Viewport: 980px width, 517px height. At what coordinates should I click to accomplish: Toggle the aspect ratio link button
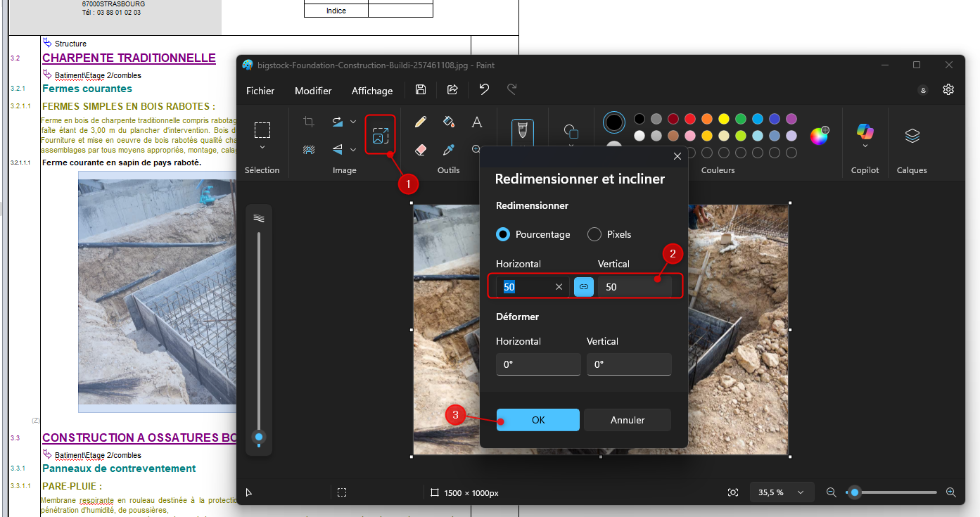584,287
